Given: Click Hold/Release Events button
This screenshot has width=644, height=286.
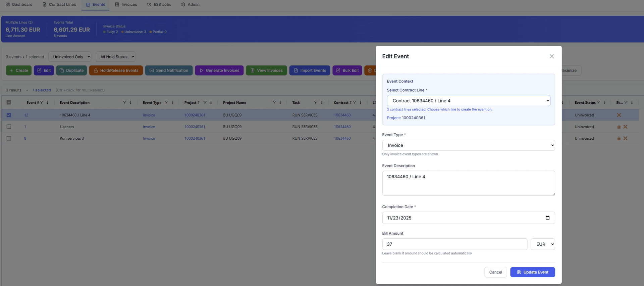Looking at the screenshot, I should (x=116, y=70).
